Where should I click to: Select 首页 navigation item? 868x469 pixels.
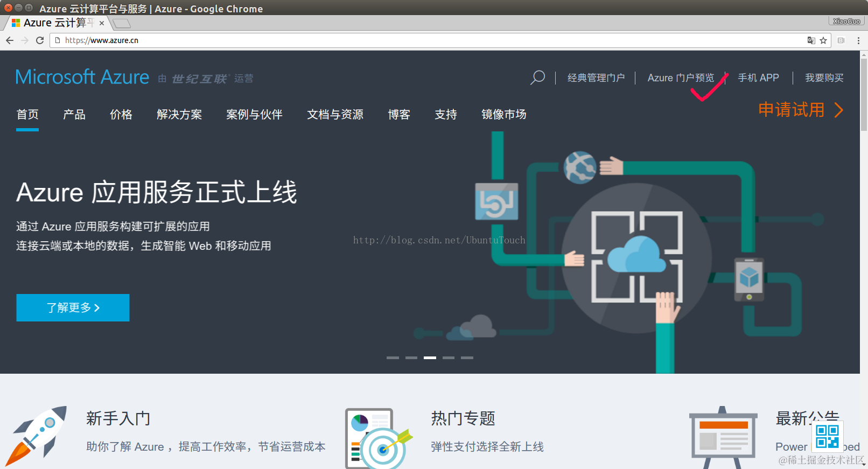[27, 114]
